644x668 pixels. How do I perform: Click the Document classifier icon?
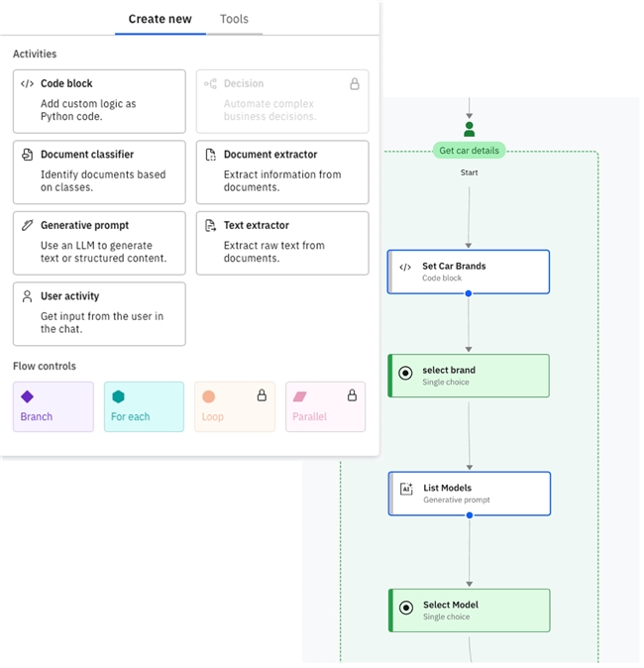(28, 155)
